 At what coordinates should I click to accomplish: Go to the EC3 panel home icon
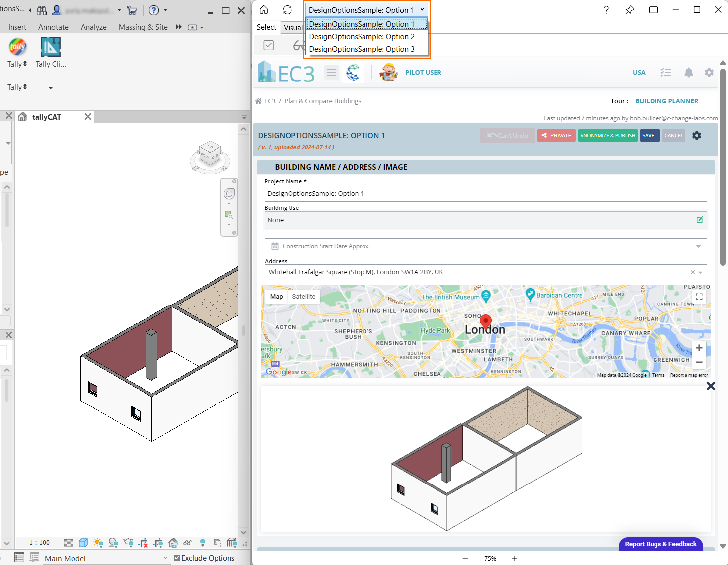tap(264, 10)
